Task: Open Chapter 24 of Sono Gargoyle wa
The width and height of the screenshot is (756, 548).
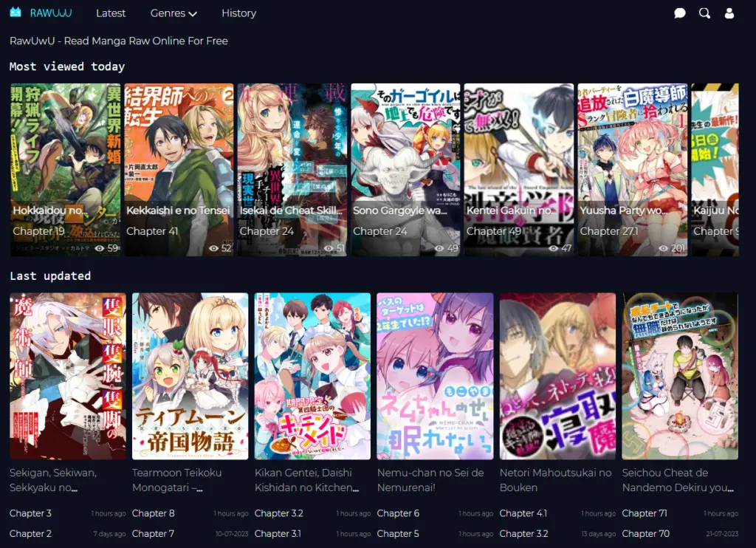Action: [x=380, y=231]
